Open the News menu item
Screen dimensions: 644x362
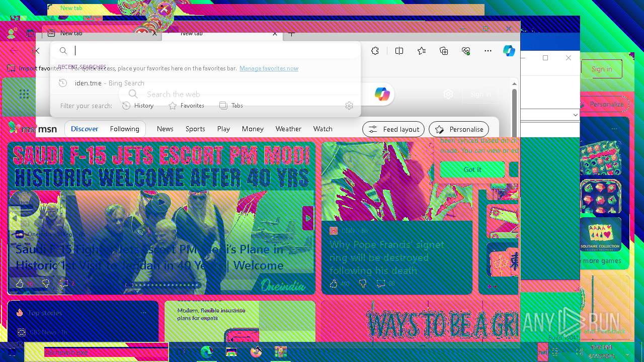click(165, 129)
